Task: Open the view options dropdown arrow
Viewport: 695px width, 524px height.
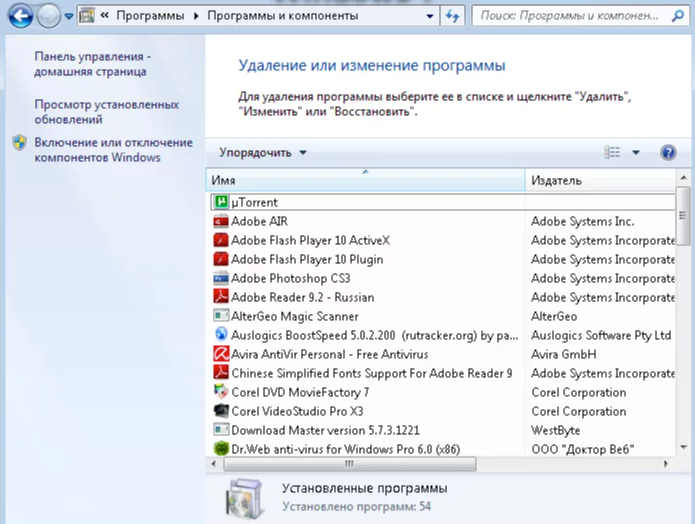Action: 636,153
